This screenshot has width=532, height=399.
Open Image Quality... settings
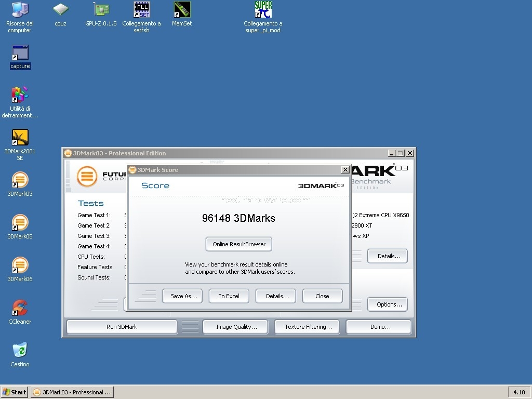[x=235, y=327]
